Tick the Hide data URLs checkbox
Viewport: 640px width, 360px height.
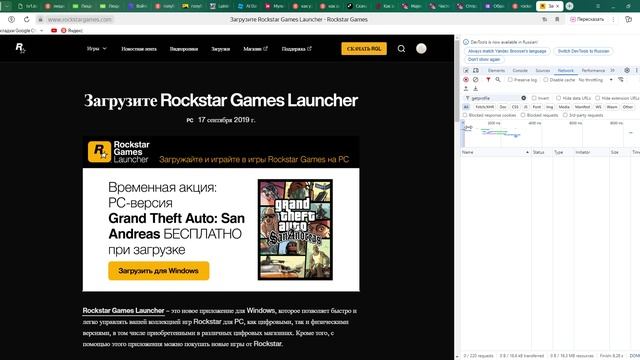point(558,98)
